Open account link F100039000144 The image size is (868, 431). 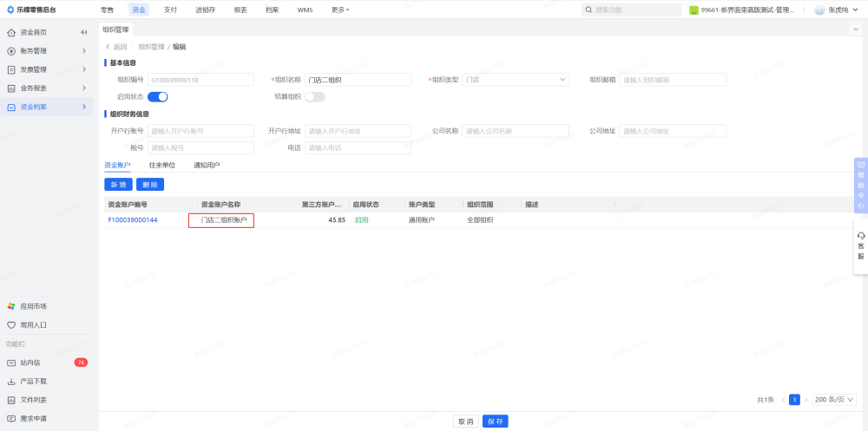pyautogui.click(x=133, y=220)
